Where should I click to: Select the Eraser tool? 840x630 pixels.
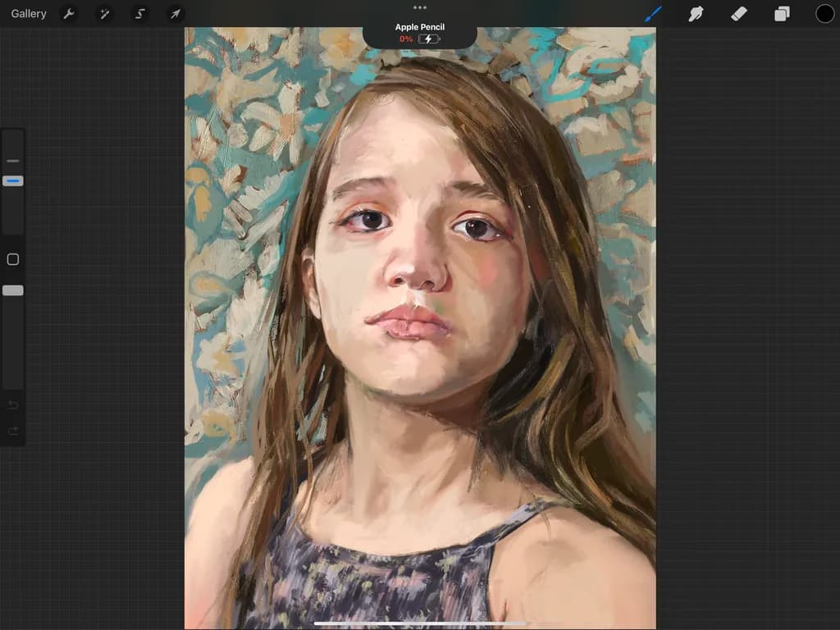739,13
